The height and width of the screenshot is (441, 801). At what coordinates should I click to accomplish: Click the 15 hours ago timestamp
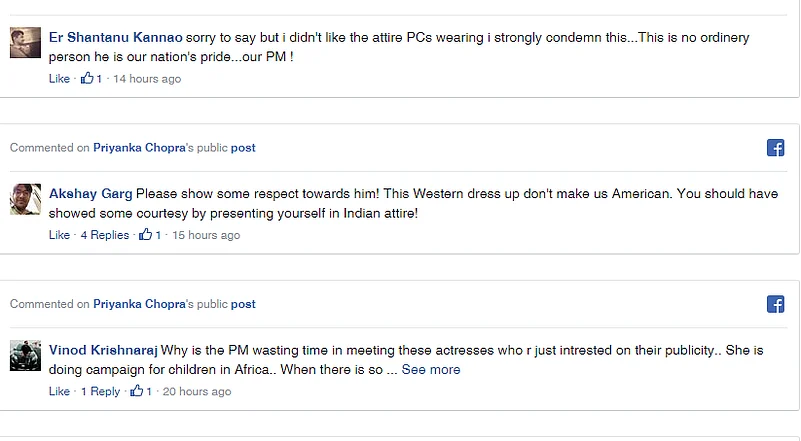pyautogui.click(x=207, y=235)
